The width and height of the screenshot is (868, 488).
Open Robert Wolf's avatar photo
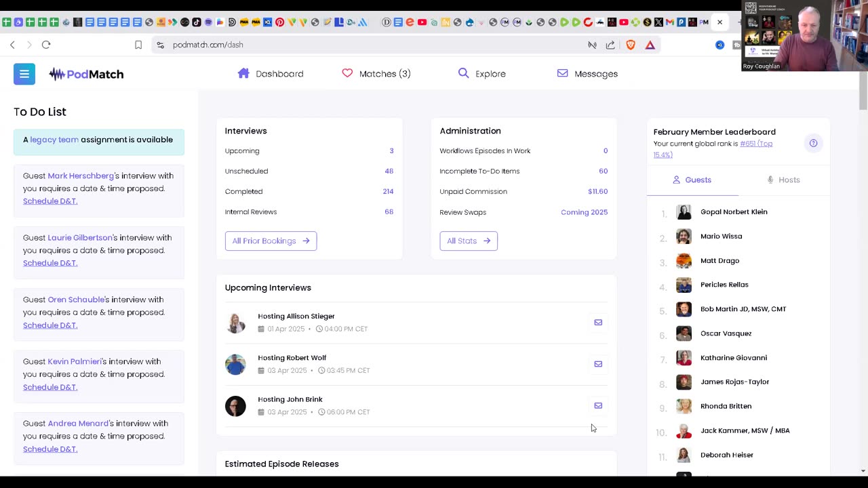tap(235, 364)
